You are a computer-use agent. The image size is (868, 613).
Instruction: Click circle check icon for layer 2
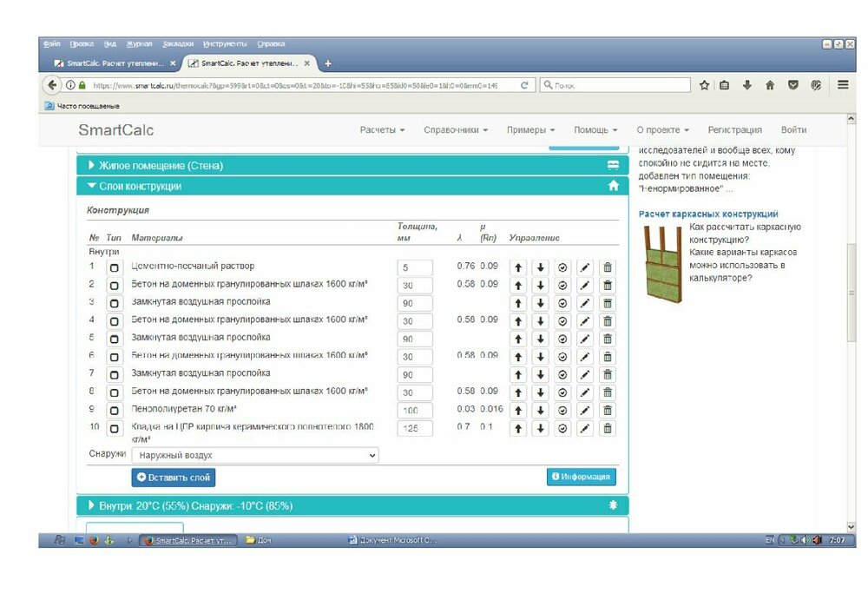point(562,286)
